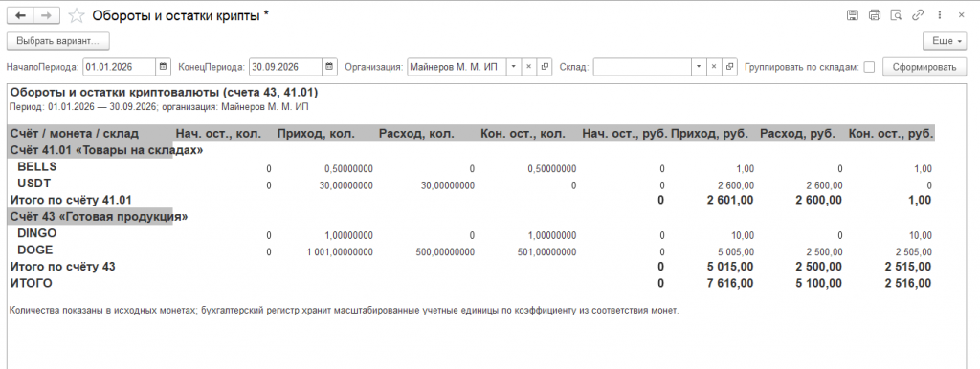
Task: Focus the КонецПериода date field
Action: point(285,67)
